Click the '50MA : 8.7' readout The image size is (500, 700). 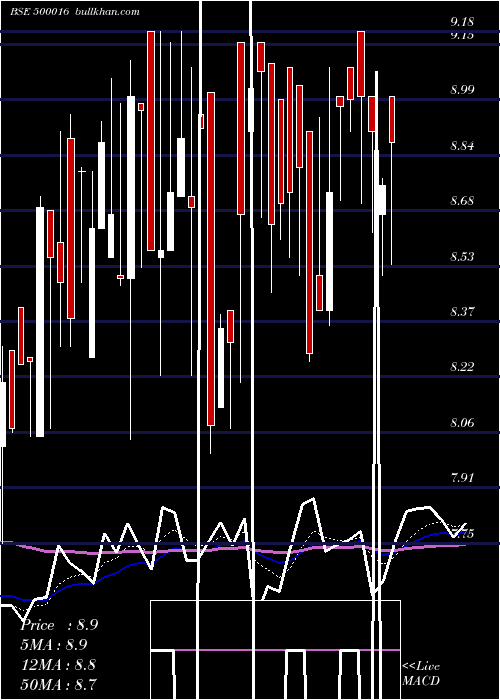[x=58, y=684]
